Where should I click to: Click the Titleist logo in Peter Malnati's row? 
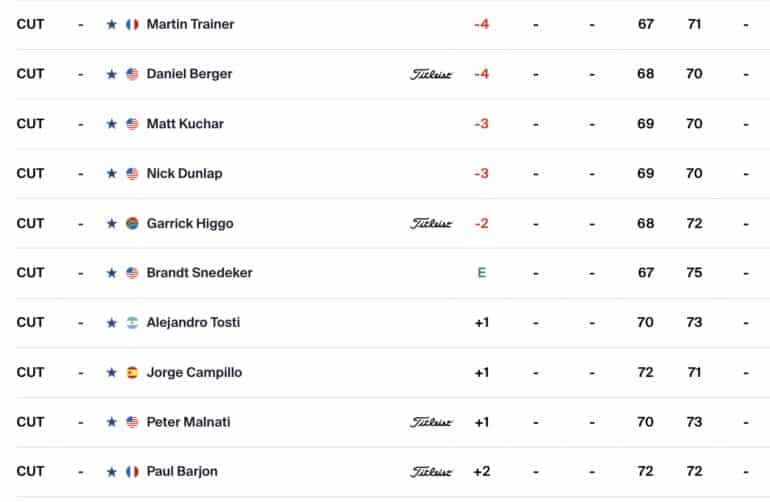point(431,422)
